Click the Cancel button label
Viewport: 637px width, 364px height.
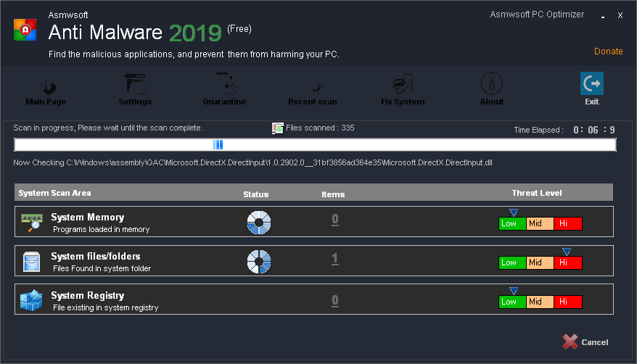pos(594,342)
